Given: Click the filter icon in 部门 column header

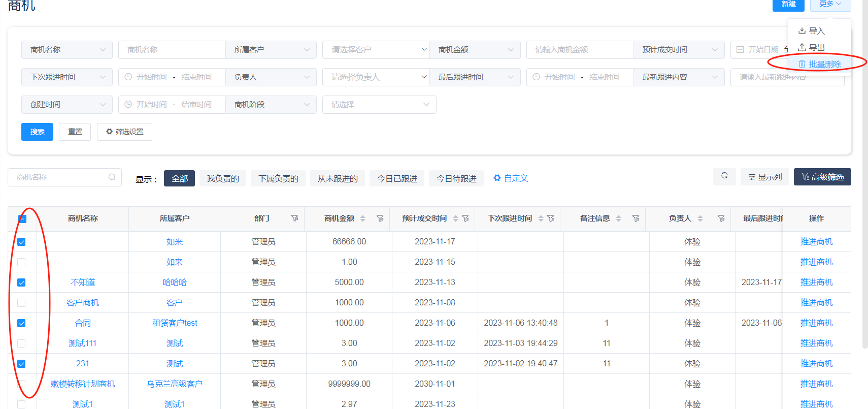Looking at the screenshot, I should click(x=294, y=218).
